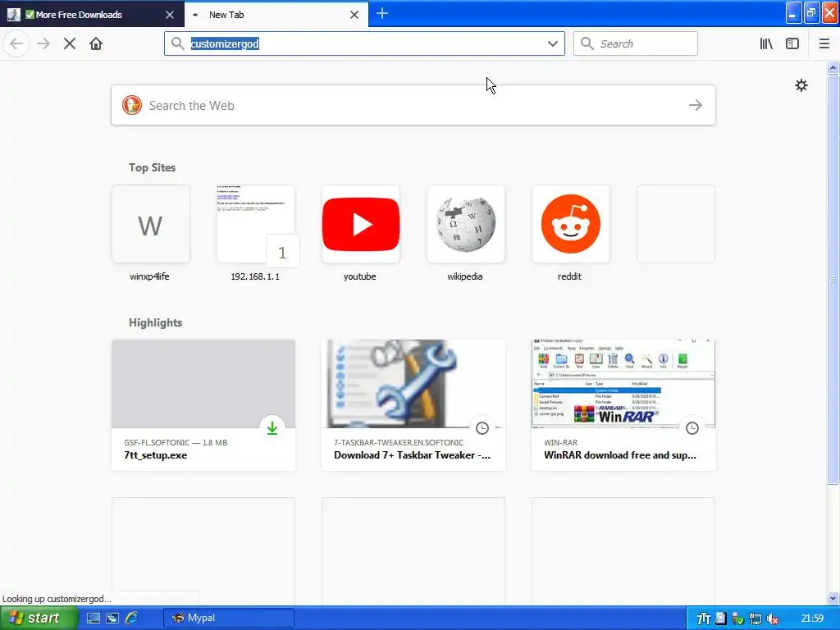Image resolution: width=840 pixels, height=630 pixels.
Task: Click the second quick launch window icon
Action: pos(112,619)
